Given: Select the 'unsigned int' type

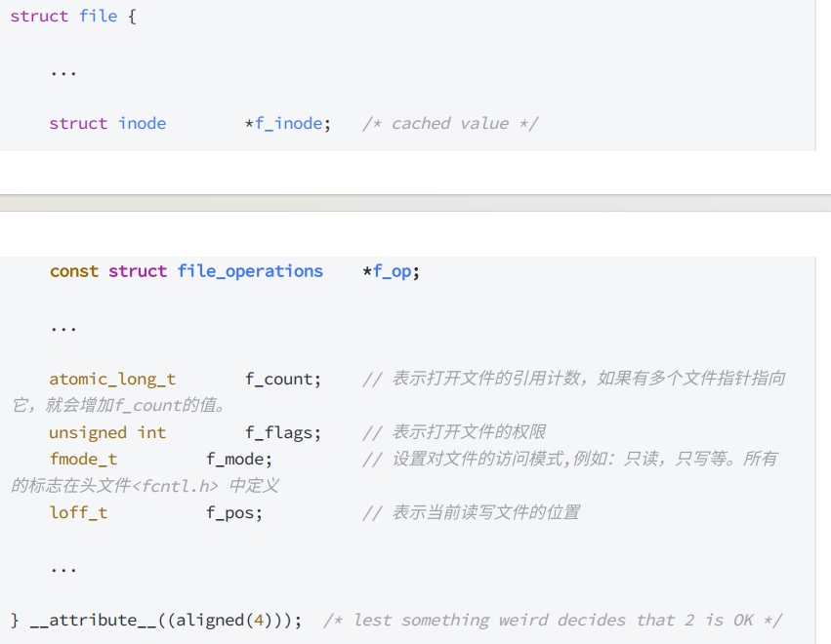Looking at the screenshot, I should pos(107,432).
